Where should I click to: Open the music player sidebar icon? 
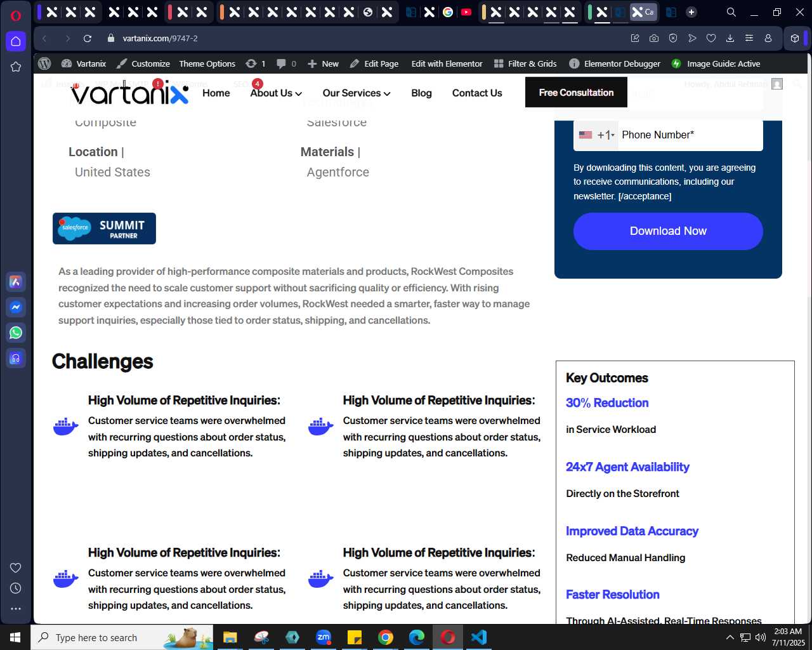click(x=16, y=358)
